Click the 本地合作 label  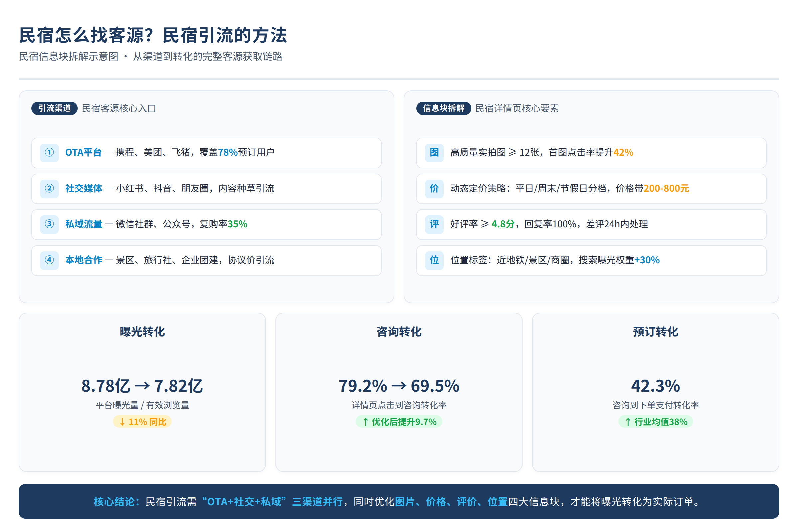(83, 260)
